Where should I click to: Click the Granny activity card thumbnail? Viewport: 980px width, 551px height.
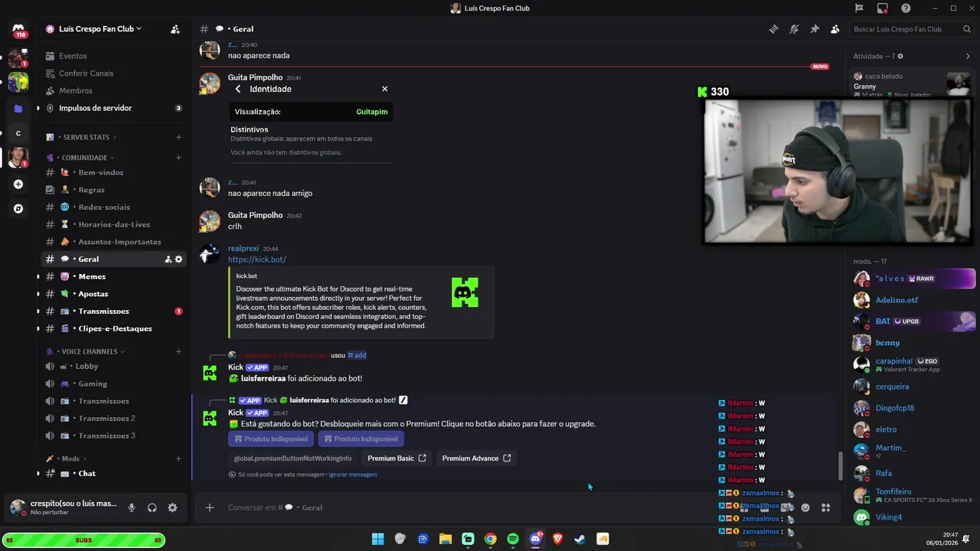(x=958, y=83)
